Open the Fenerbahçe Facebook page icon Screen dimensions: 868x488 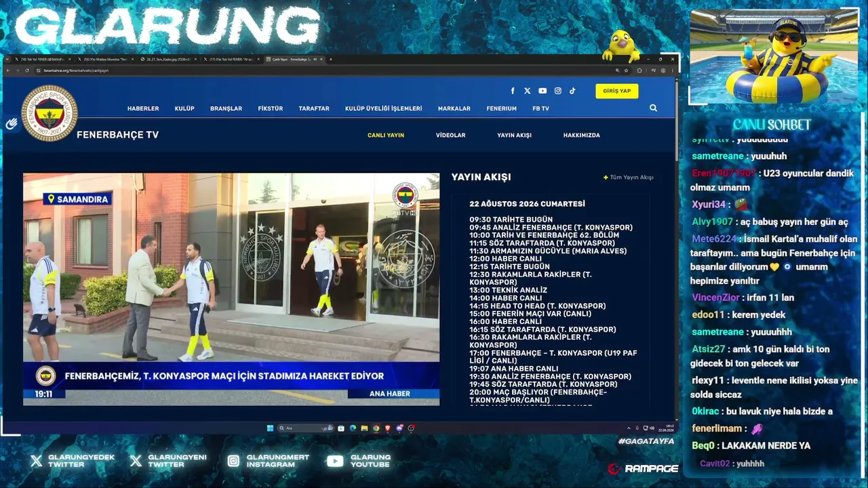513,91
